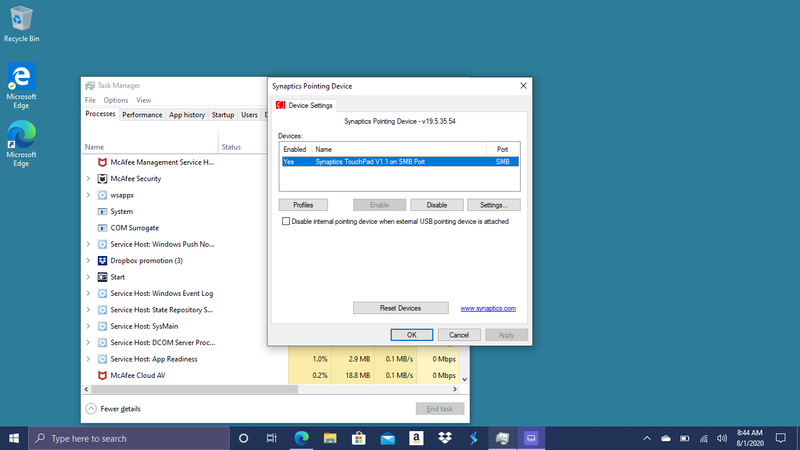Screen dimensions: 800x450
Task: Expand the McAfee Security process group
Action: click(88, 179)
